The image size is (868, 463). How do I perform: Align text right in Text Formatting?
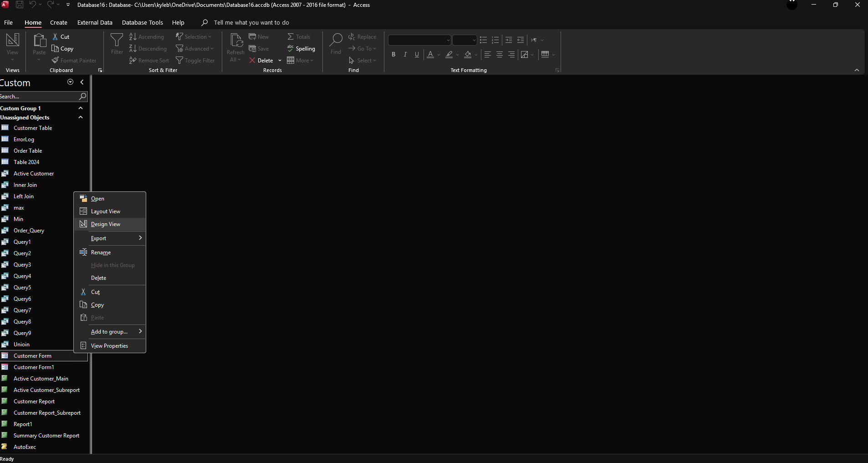(511, 55)
